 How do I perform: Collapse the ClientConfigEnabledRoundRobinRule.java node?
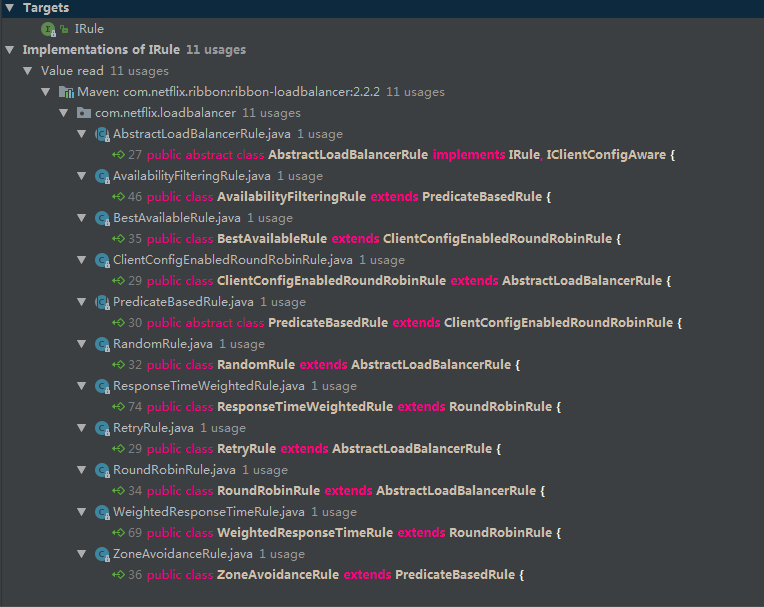pyautogui.click(x=82, y=260)
